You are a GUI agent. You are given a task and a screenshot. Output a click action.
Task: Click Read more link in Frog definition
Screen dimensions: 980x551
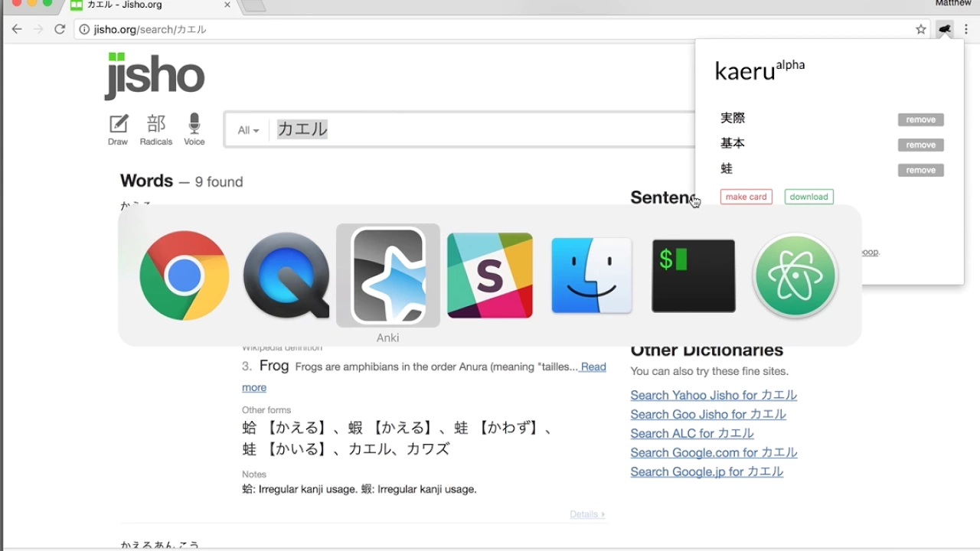click(593, 367)
